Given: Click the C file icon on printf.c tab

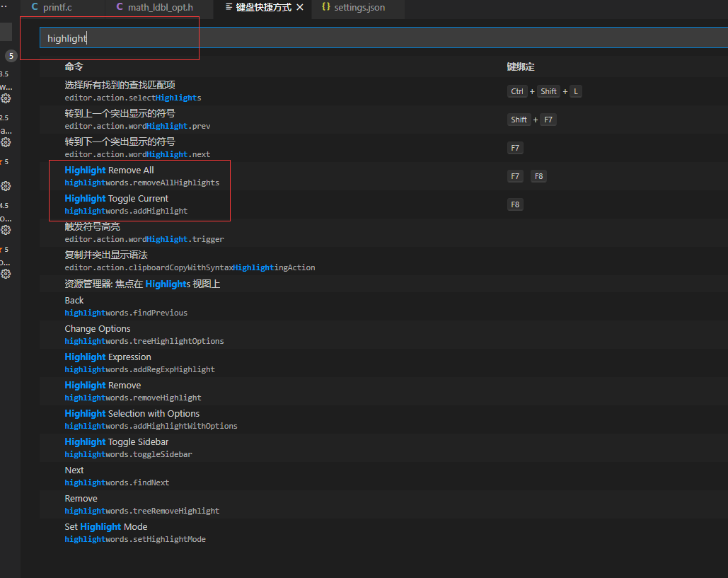Looking at the screenshot, I should 36,6.
